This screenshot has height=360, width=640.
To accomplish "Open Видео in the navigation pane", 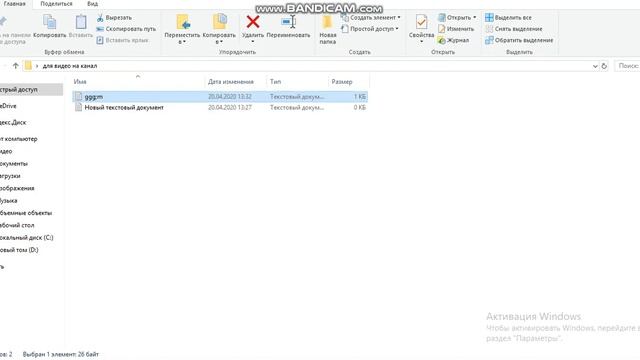I will [6, 151].
